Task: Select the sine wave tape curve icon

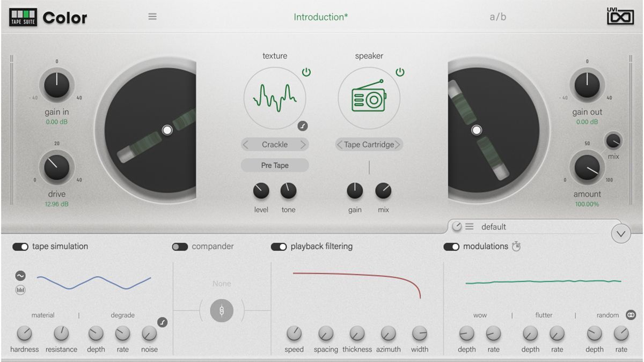Action: point(20,276)
